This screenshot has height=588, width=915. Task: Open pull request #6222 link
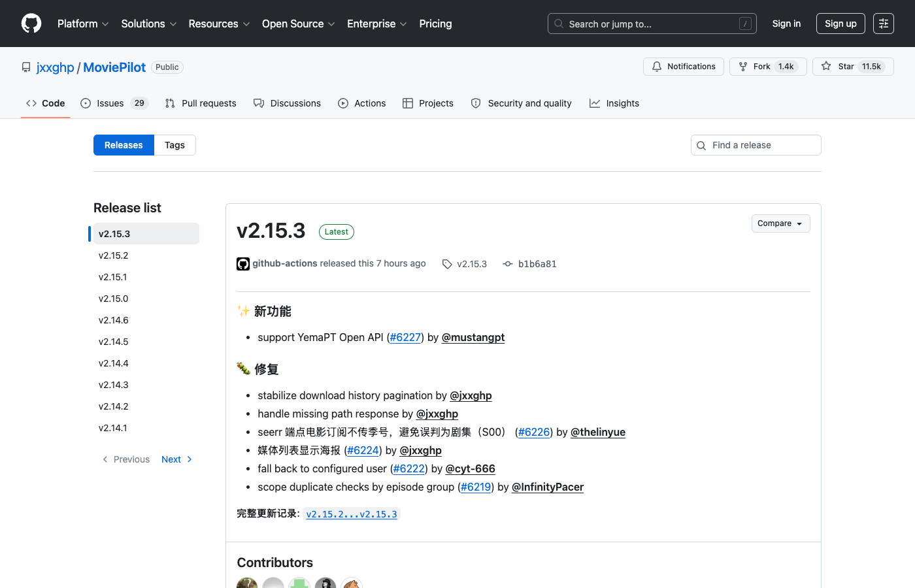[x=409, y=468]
